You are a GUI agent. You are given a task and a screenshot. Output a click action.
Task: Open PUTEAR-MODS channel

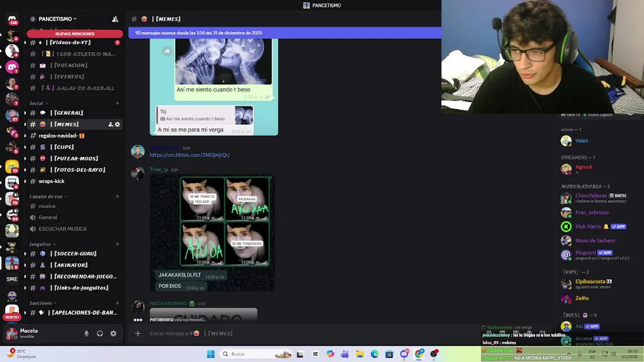click(x=75, y=158)
